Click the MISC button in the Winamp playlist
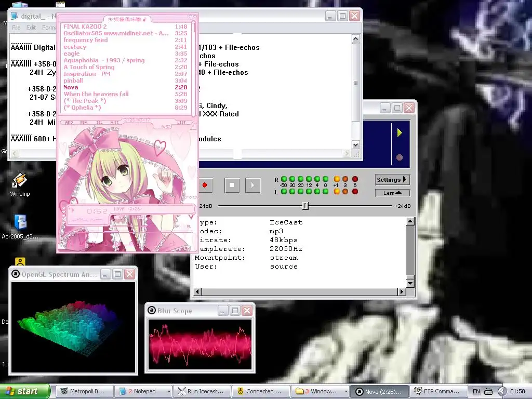The width and height of the screenshot is (532, 399). click(x=114, y=123)
